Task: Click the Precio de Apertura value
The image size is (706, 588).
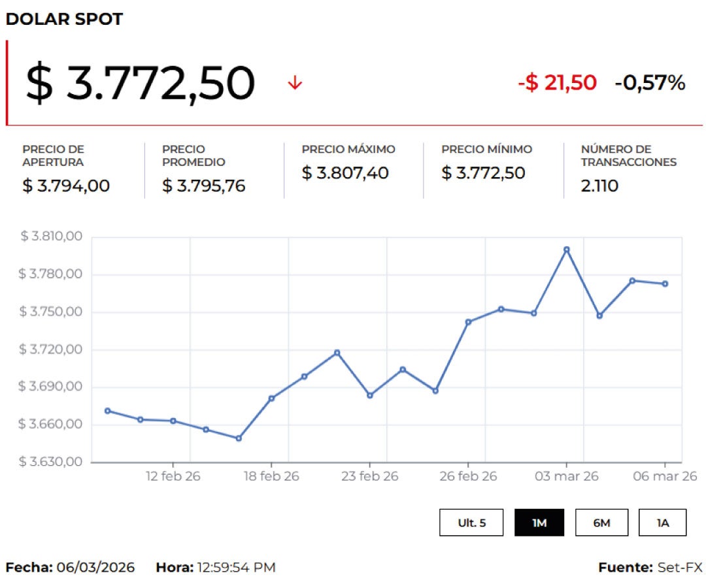Action: pos(66,186)
